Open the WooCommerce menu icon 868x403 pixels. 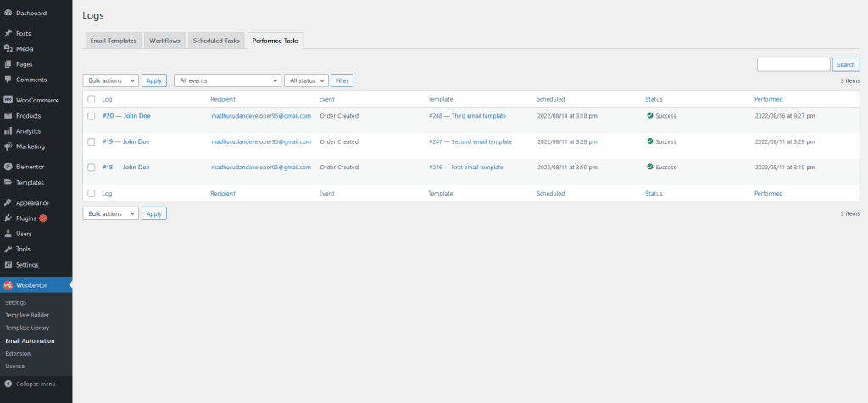coord(8,100)
